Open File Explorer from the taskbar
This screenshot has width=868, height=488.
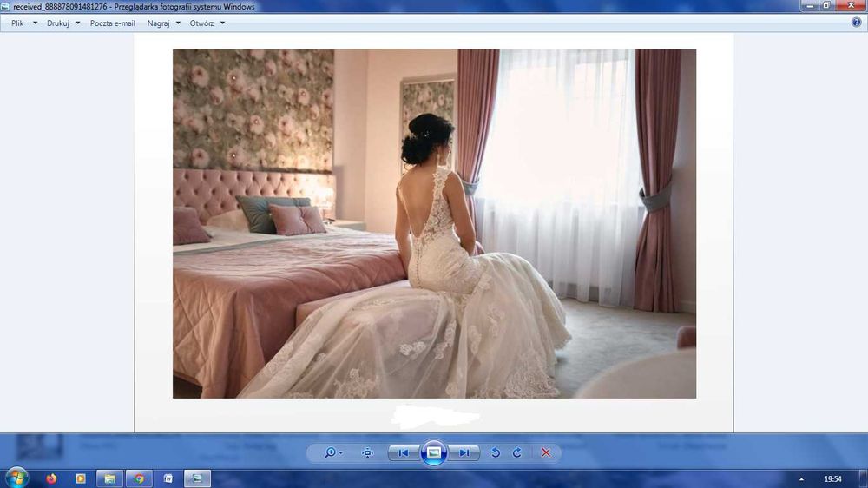click(109, 478)
